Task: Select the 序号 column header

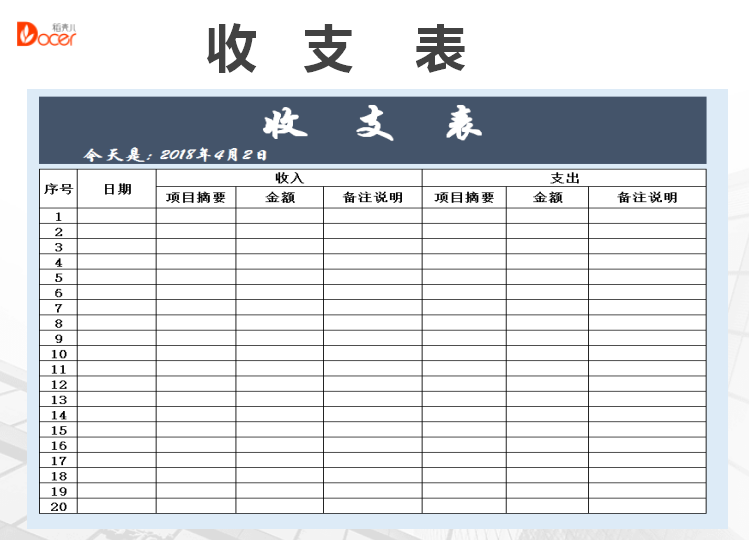Action: pos(58,188)
